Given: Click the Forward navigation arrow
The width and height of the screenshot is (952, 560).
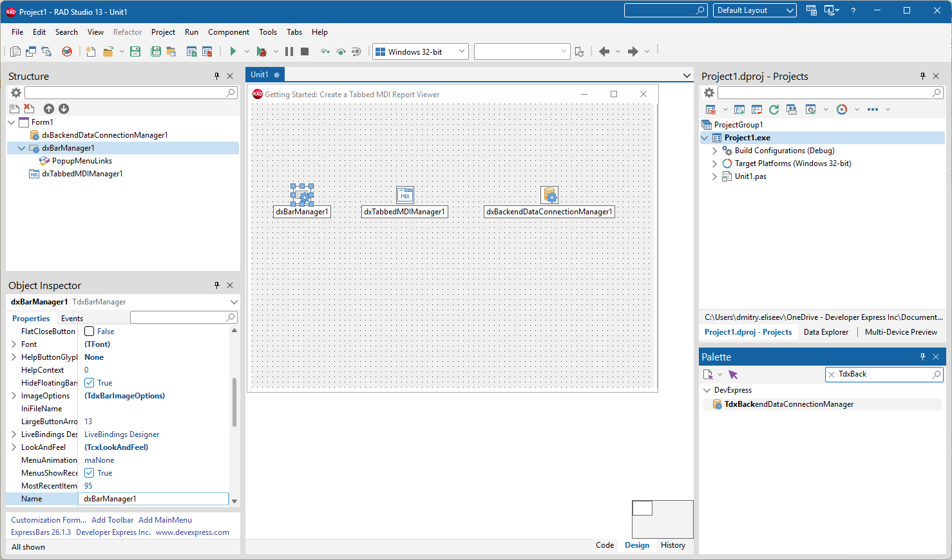Looking at the screenshot, I should coord(633,51).
